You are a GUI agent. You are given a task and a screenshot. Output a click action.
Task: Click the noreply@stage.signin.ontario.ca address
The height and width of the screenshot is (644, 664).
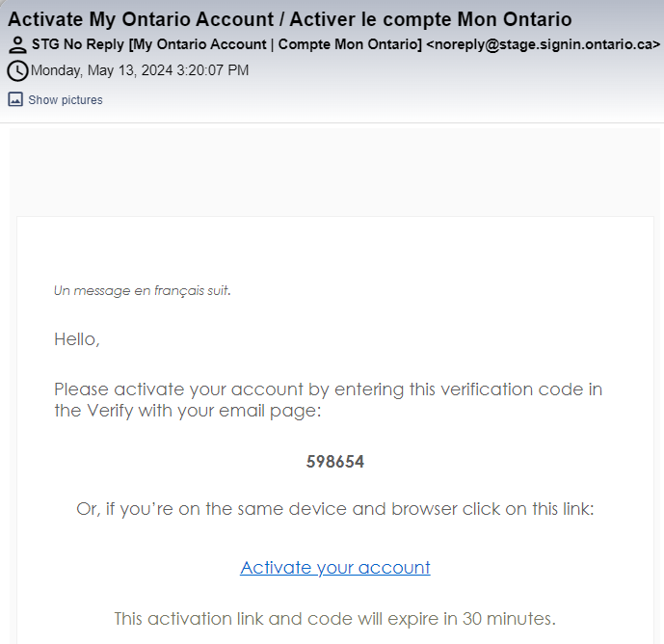pos(544,44)
